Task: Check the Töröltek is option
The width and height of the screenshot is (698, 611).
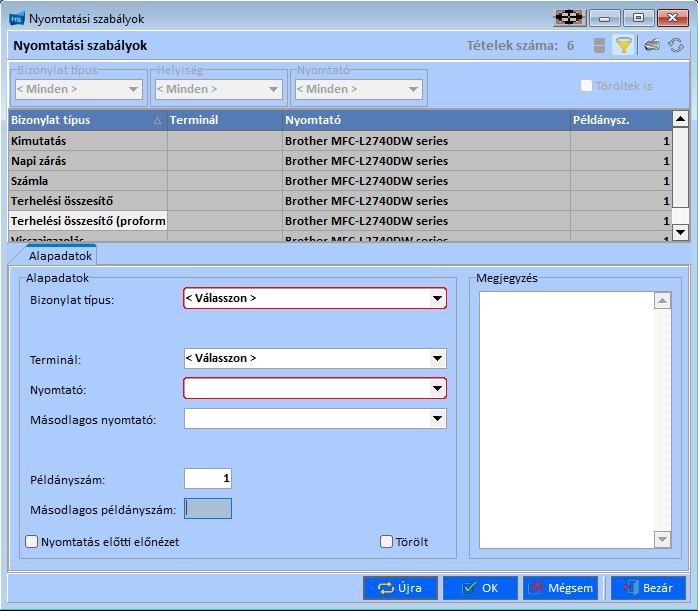Action: [x=587, y=86]
